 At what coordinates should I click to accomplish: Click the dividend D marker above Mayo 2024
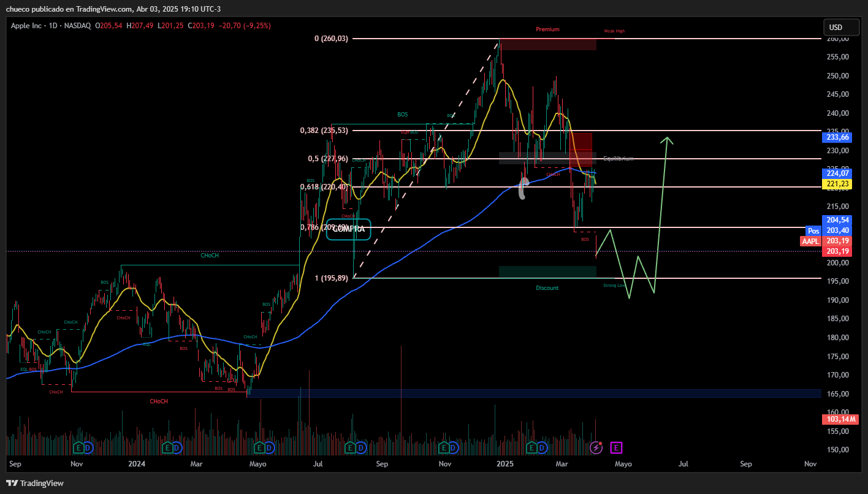[268, 448]
